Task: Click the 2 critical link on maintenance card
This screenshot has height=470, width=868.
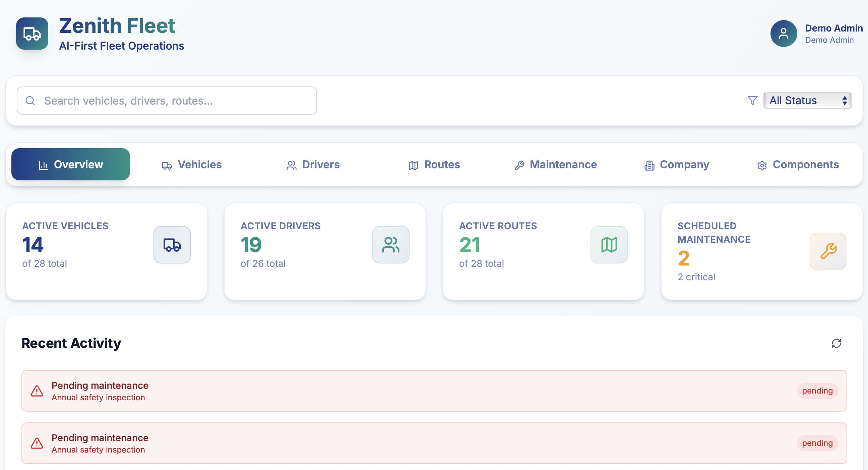Action: [x=696, y=277]
